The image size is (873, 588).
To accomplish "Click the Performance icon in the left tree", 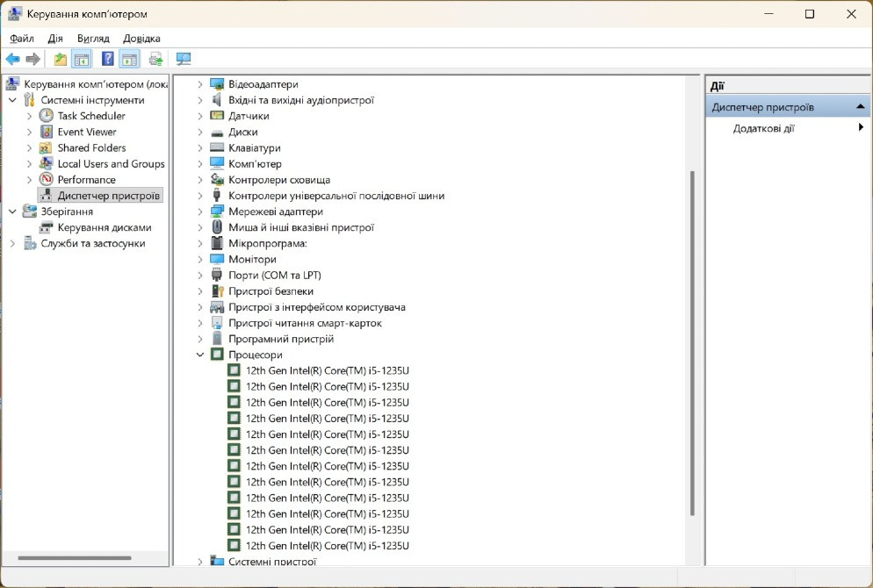I will (47, 180).
